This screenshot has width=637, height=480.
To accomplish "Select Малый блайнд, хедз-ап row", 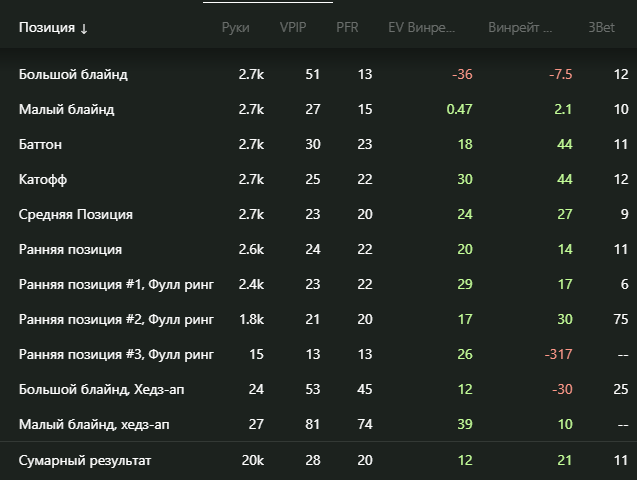I will point(94,424).
